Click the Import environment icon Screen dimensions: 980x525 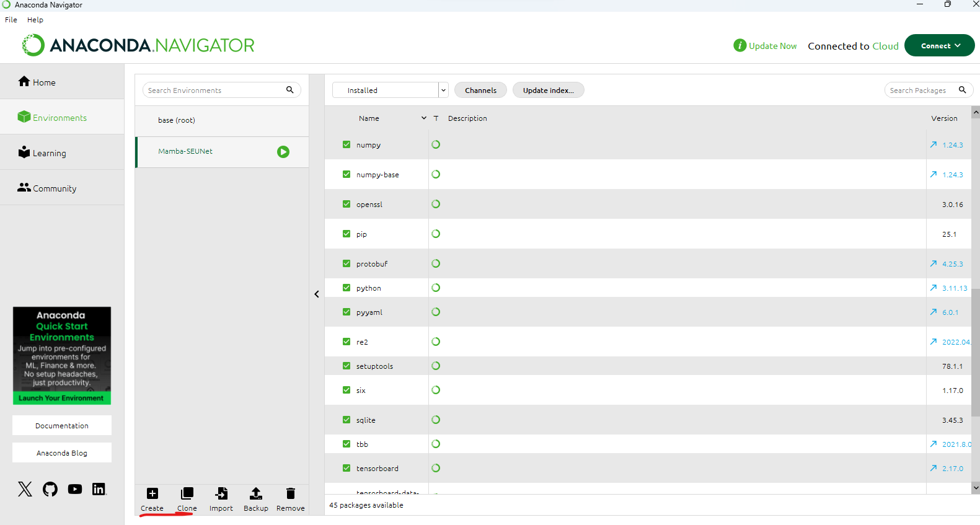click(x=221, y=493)
